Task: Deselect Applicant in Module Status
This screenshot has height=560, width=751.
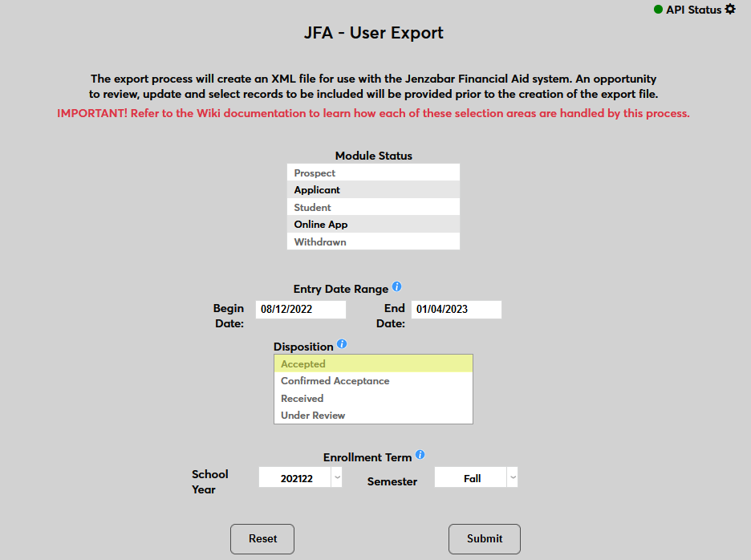Action: pyautogui.click(x=373, y=189)
